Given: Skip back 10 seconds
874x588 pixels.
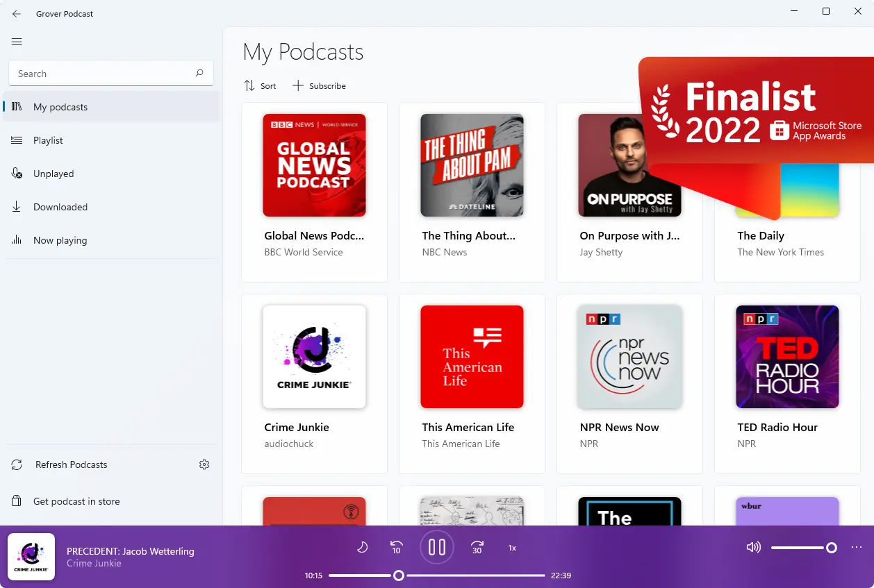Looking at the screenshot, I should click(x=397, y=548).
